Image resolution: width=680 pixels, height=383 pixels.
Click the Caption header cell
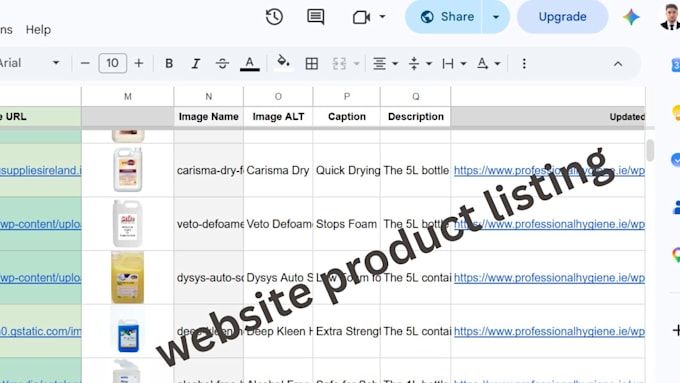point(347,117)
